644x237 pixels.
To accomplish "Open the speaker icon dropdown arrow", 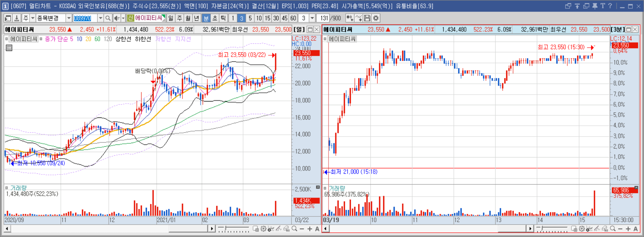I will (x=123, y=18).
